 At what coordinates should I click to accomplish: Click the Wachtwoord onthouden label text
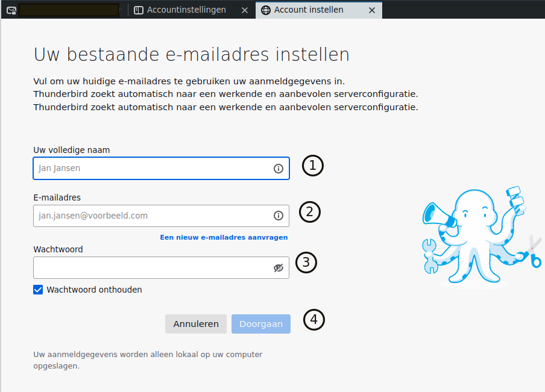coord(94,290)
